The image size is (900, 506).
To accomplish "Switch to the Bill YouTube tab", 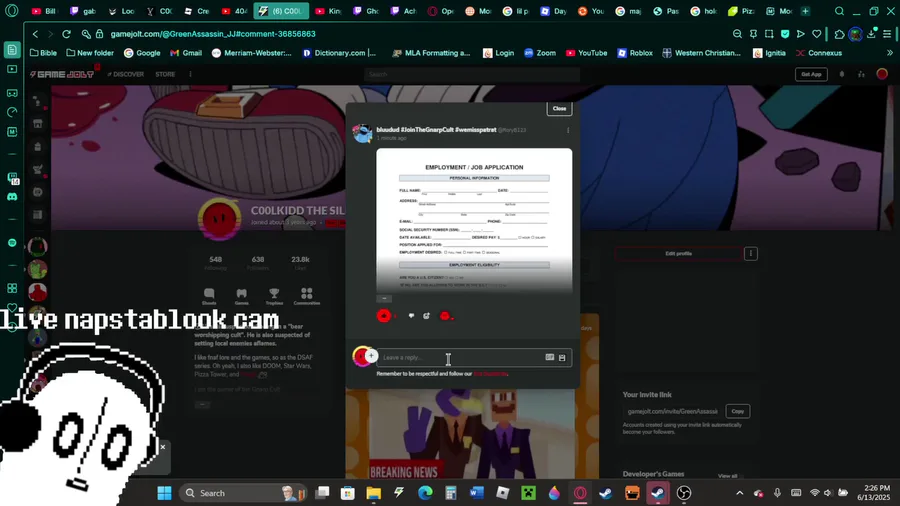I will coord(44,11).
